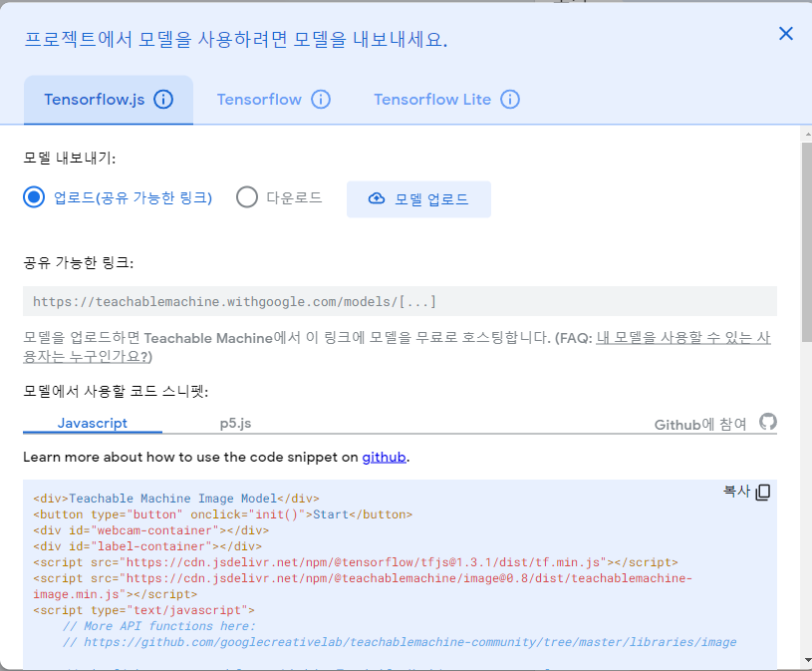Image resolution: width=812 pixels, height=671 pixels.
Task: Click the 모델 내보내기 label
Action: 70,158
